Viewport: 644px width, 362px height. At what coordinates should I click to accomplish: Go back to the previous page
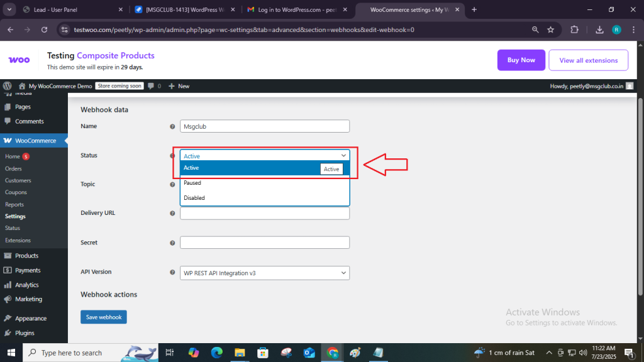point(10,30)
